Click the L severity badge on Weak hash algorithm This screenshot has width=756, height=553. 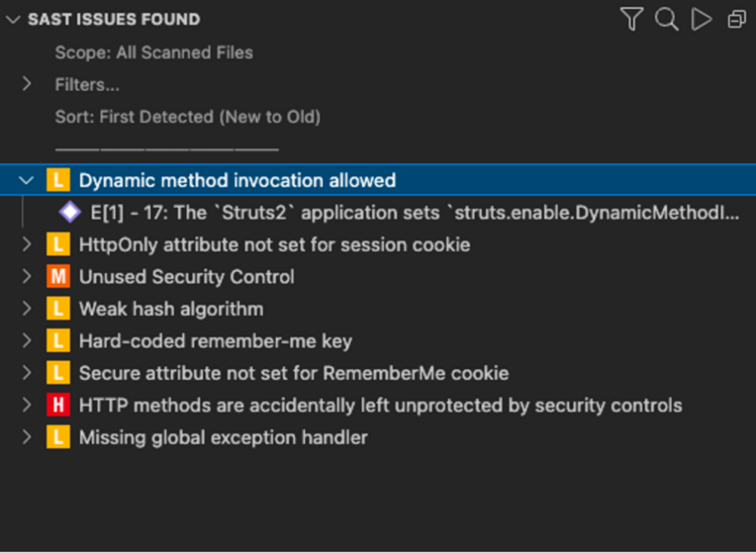[59, 308]
